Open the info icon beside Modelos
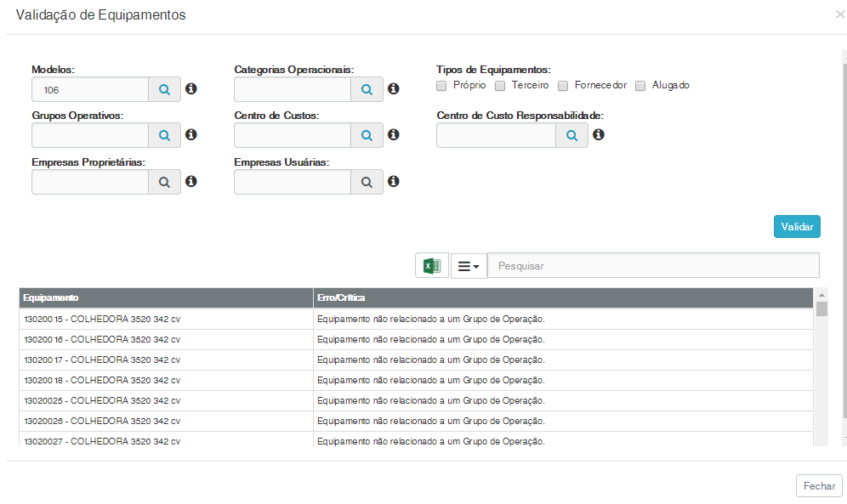 (191, 88)
